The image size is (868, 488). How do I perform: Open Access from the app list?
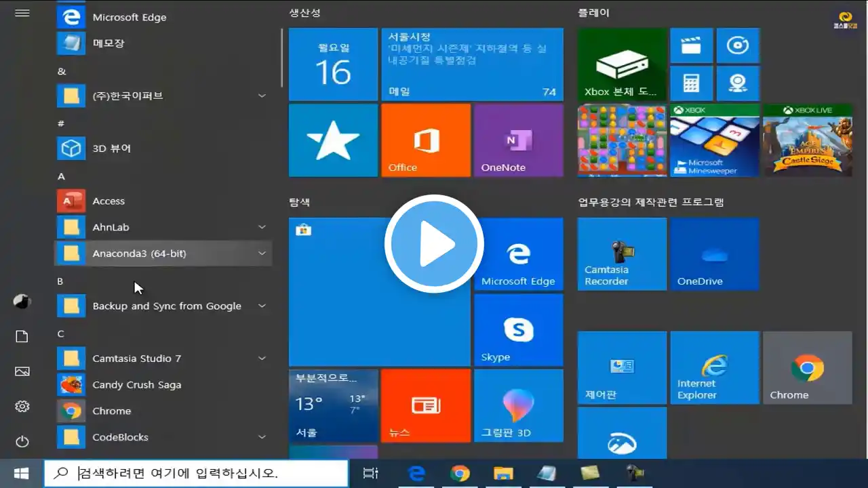coord(163,201)
